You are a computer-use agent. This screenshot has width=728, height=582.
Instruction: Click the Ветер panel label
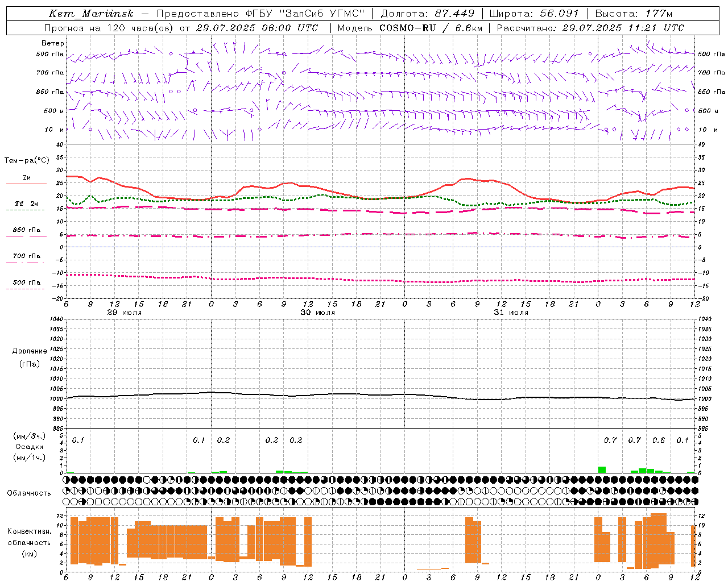(53, 43)
